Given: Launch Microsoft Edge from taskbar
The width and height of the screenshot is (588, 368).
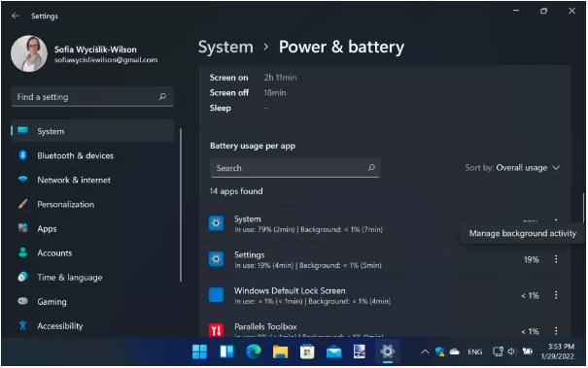Looking at the screenshot, I should click(254, 351).
